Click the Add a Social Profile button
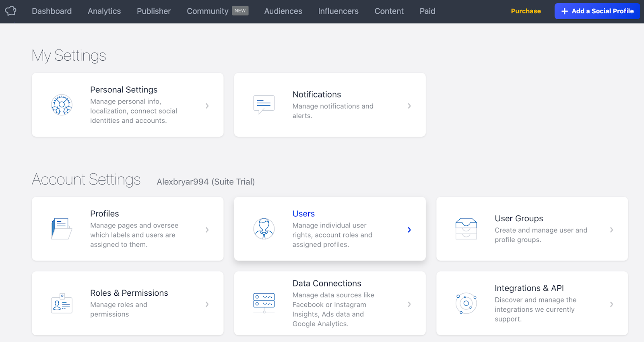 (x=597, y=11)
